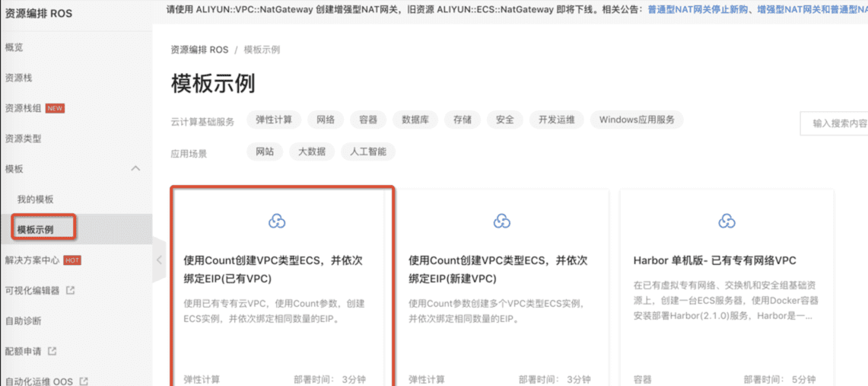Click the HOT badge beside 解决方案中心
Viewport: 868px width, 386px height.
pos(72,260)
